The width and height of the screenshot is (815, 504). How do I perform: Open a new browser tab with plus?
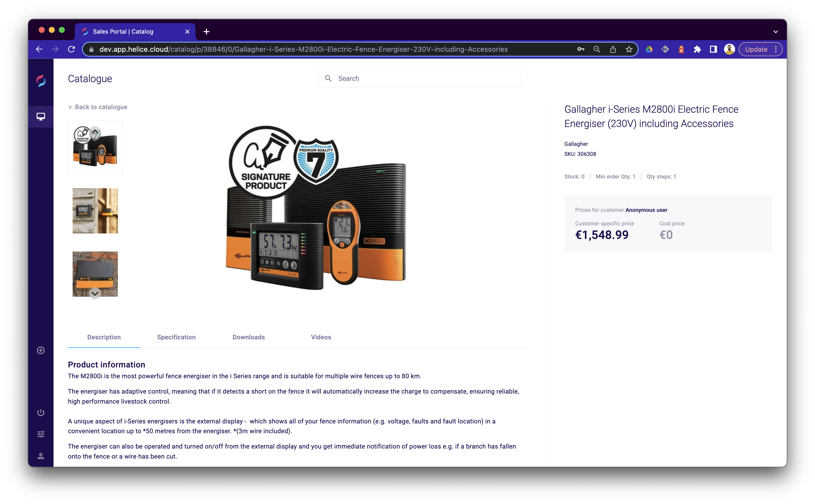(x=207, y=32)
